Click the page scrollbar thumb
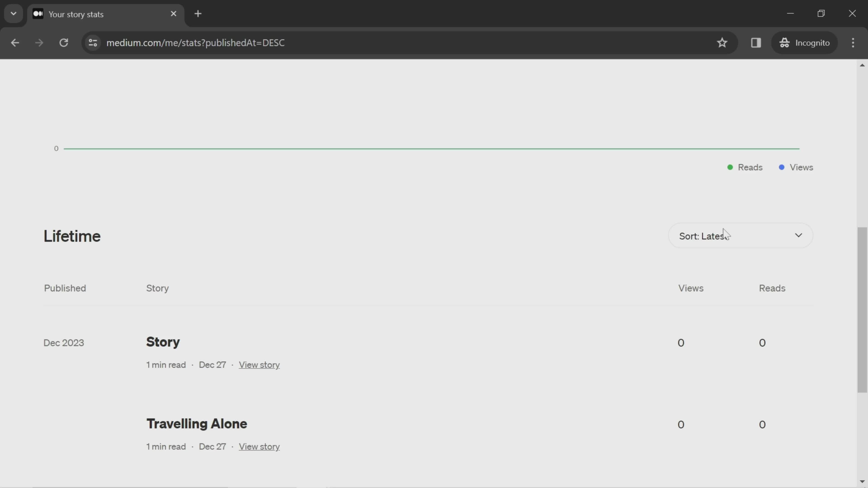The width and height of the screenshot is (868, 488). point(862,310)
